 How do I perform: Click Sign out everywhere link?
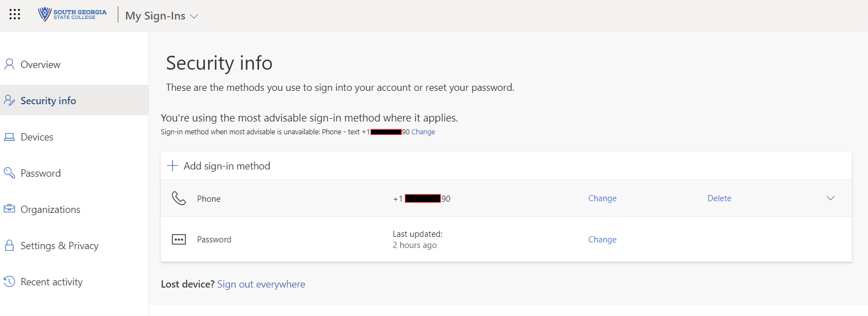261,284
